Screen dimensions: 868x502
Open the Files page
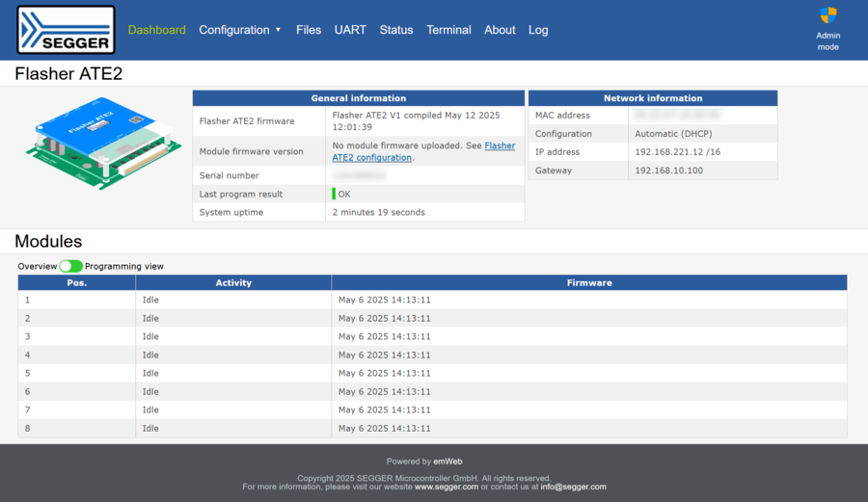(309, 30)
